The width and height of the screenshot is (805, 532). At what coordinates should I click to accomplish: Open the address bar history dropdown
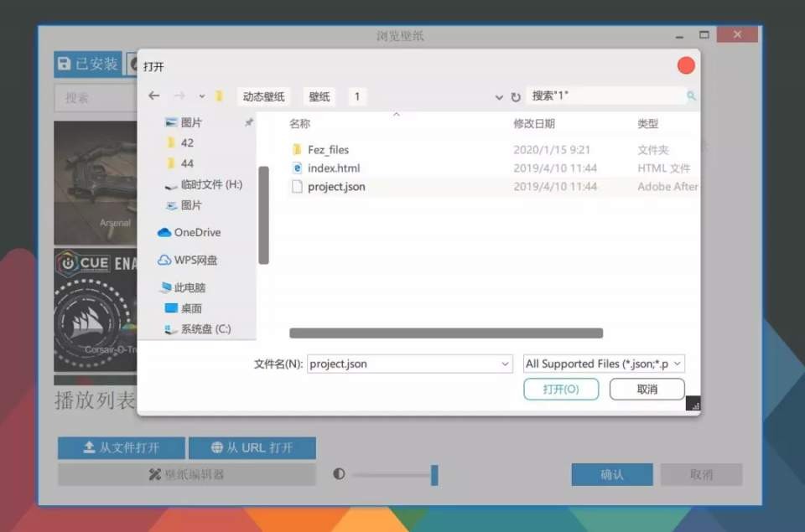(x=499, y=97)
